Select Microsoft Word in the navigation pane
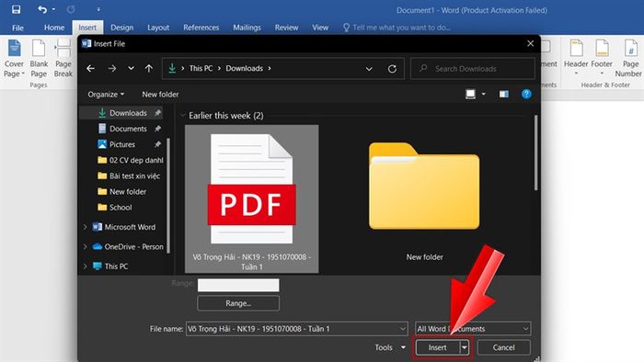The width and height of the screenshot is (644, 362). [x=124, y=227]
